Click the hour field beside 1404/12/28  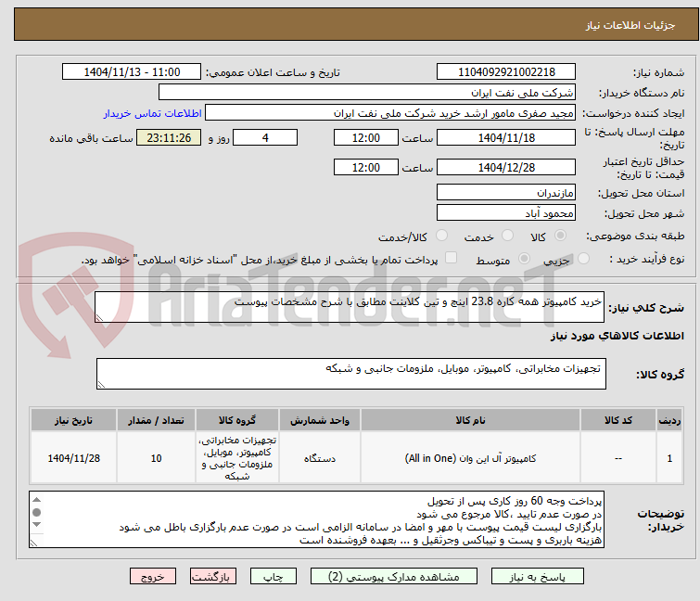(365, 167)
